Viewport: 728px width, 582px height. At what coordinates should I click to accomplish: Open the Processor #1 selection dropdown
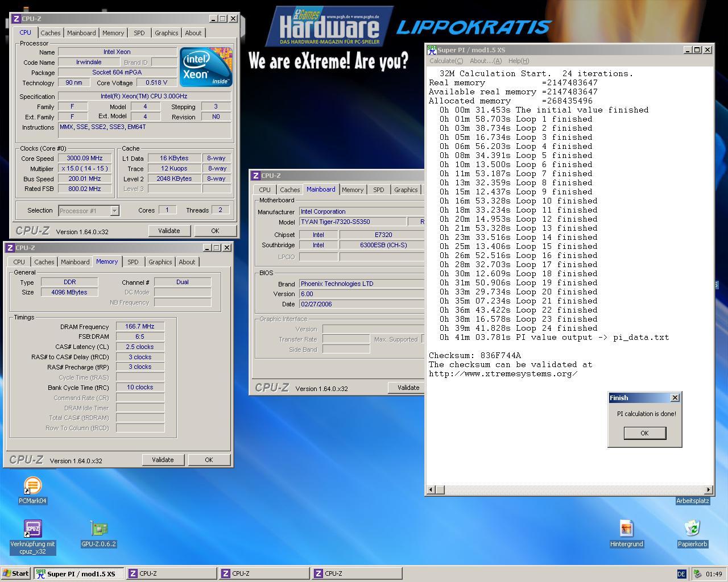tap(114, 211)
